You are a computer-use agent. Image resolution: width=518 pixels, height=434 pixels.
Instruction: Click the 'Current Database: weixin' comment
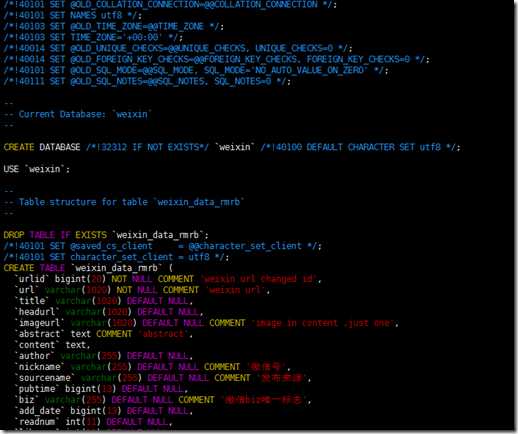click(x=78, y=114)
